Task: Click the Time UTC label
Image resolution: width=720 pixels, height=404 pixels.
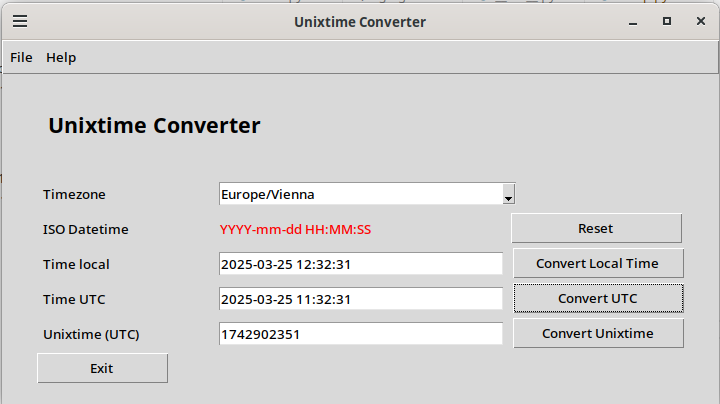Action: (74, 299)
